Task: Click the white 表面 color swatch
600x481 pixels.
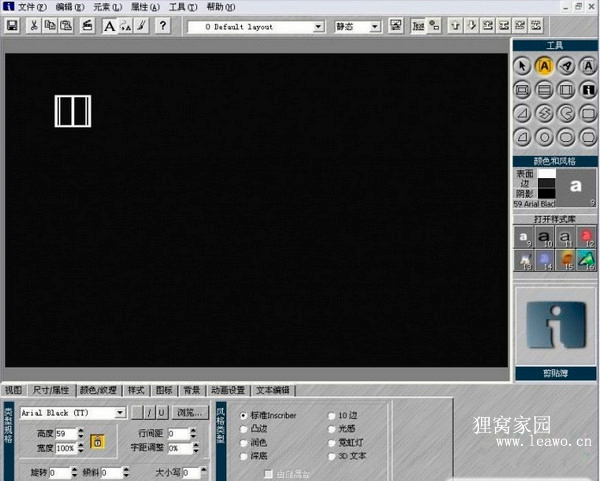Action: (547, 173)
